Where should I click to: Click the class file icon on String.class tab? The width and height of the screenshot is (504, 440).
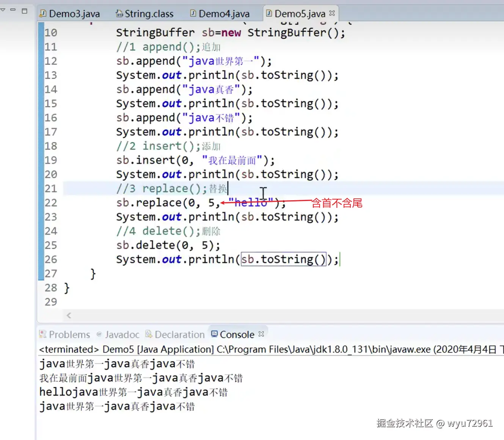[x=119, y=14]
